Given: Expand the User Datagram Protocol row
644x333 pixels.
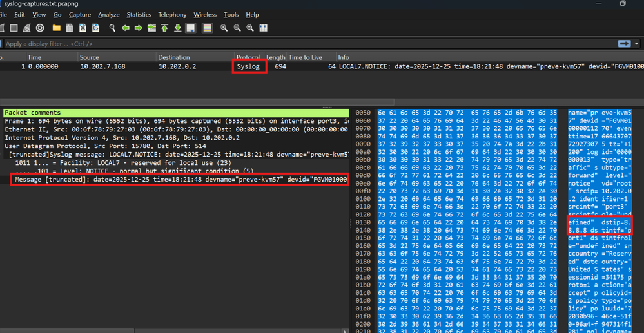Looking at the screenshot, I should [x=176, y=146].
